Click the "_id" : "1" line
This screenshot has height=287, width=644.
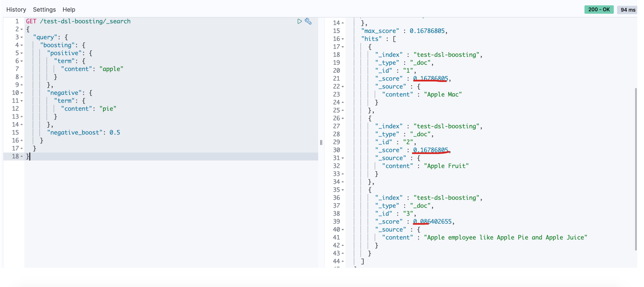point(395,71)
